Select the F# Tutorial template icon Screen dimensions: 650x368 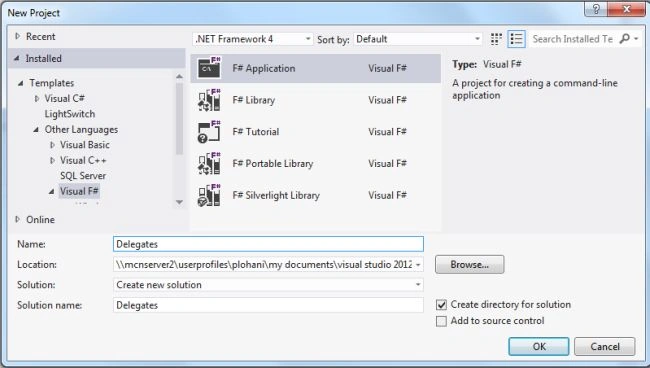[x=209, y=132]
